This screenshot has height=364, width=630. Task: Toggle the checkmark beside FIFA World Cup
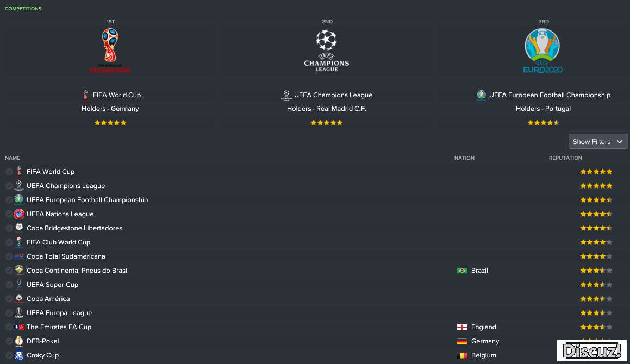(x=9, y=172)
